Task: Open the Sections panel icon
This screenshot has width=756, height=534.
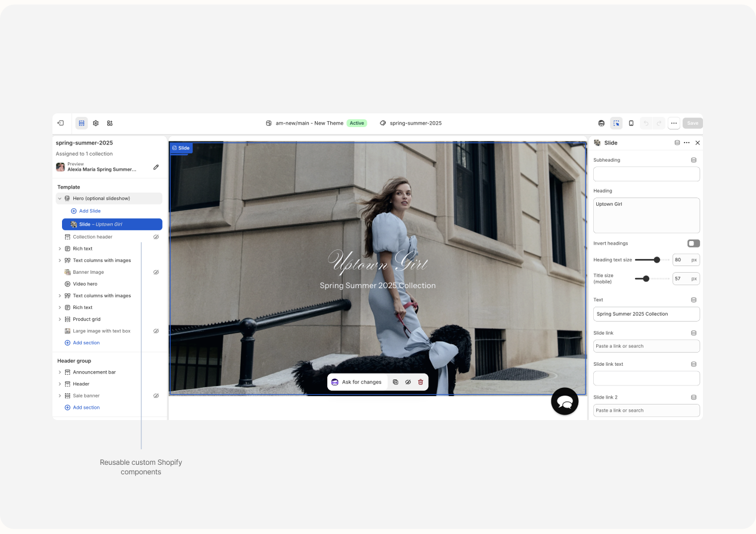Action: click(81, 123)
